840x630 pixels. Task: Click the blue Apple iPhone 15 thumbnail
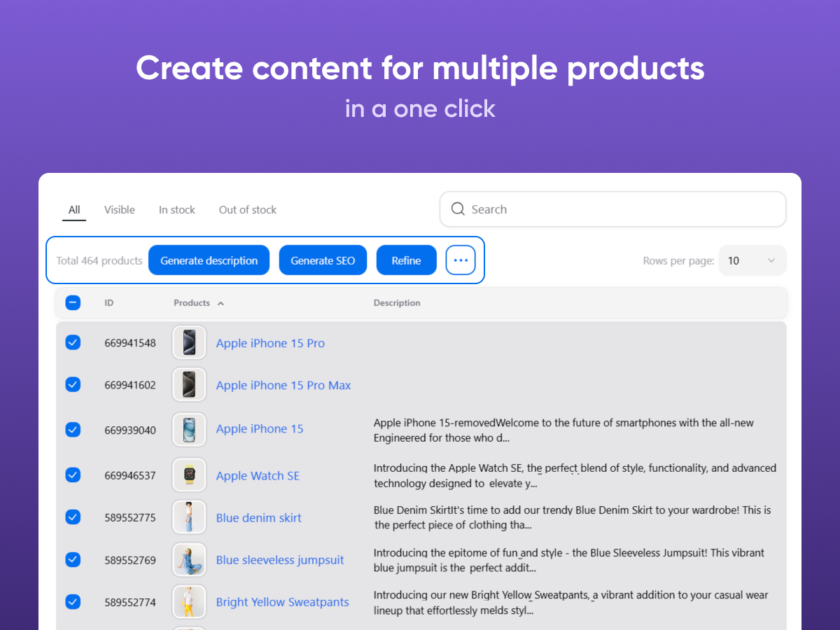tap(189, 429)
